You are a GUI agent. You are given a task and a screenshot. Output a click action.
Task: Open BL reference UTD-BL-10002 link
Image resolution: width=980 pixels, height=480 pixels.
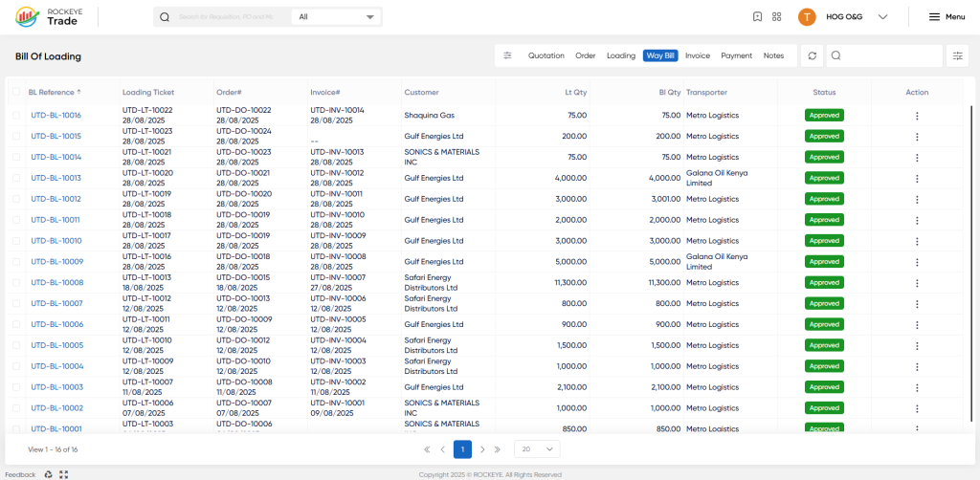tap(56, 408)
